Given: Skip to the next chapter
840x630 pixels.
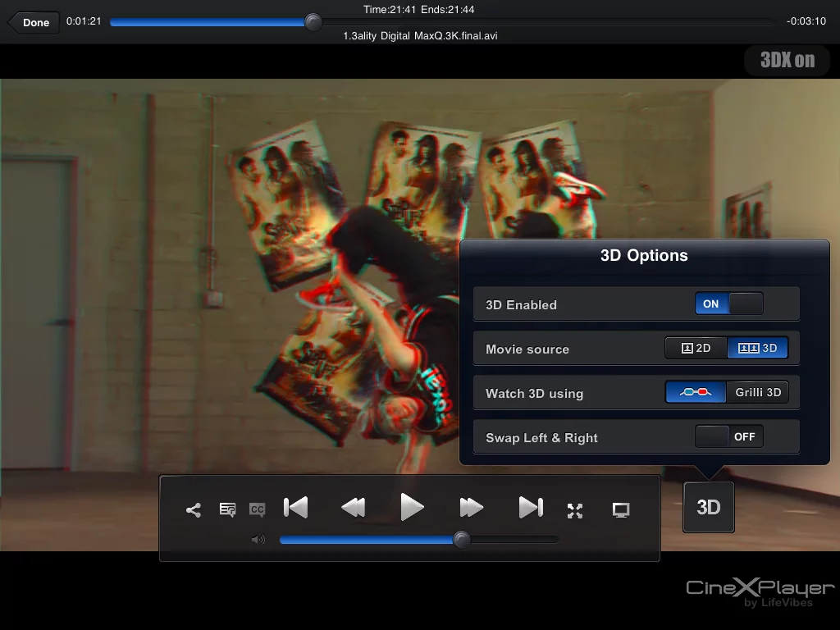Looking at the screenshot, I should (530, 507).
